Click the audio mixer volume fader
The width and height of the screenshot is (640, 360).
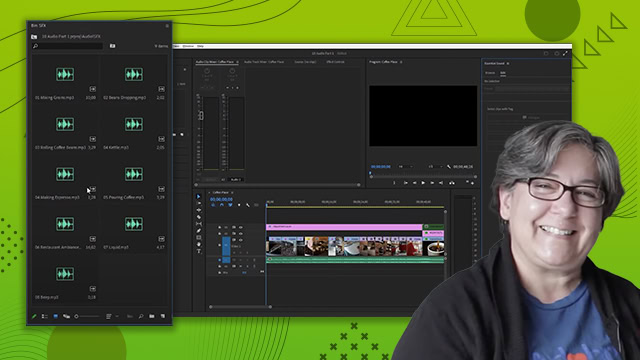coord(201,116)
